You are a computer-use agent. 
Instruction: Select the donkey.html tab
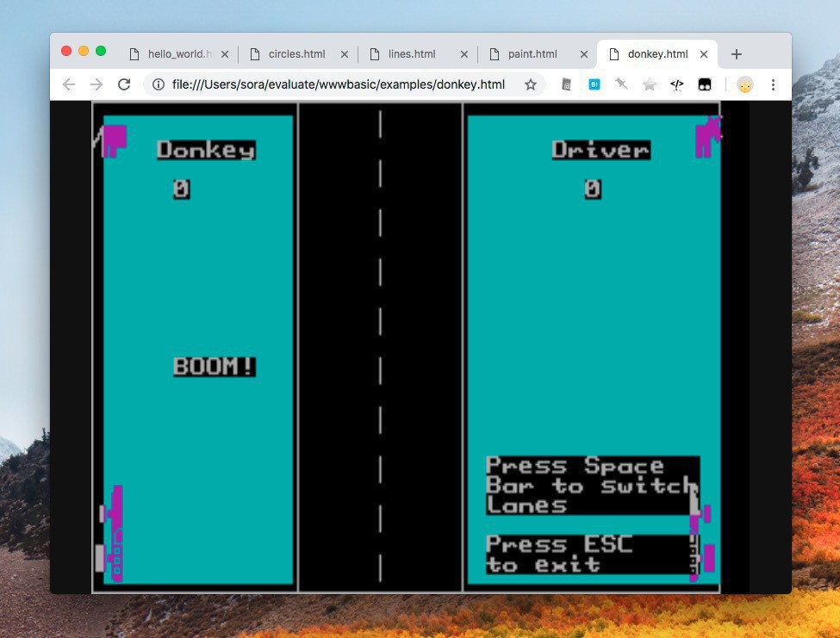(x=656, y=54)
